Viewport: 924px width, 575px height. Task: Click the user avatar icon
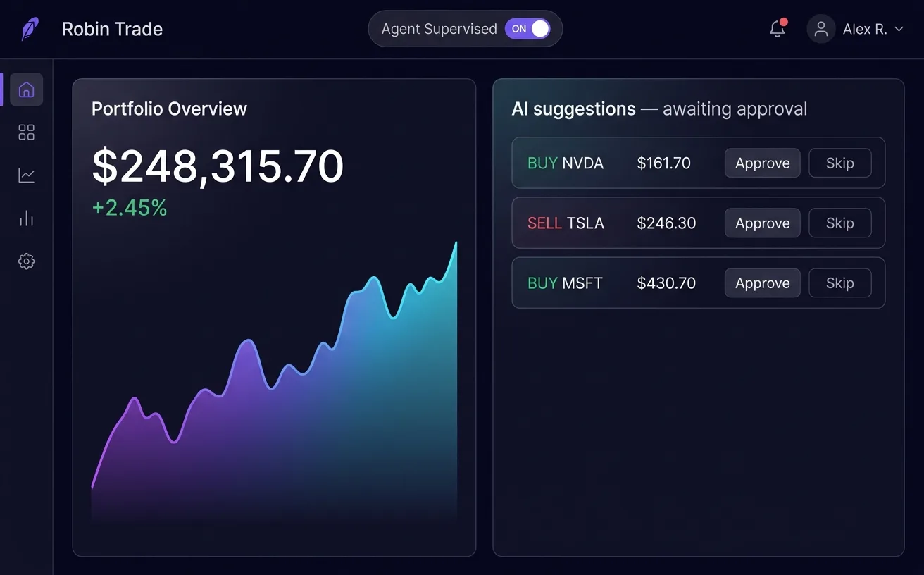pyautogui.click(x=821, y=29)
